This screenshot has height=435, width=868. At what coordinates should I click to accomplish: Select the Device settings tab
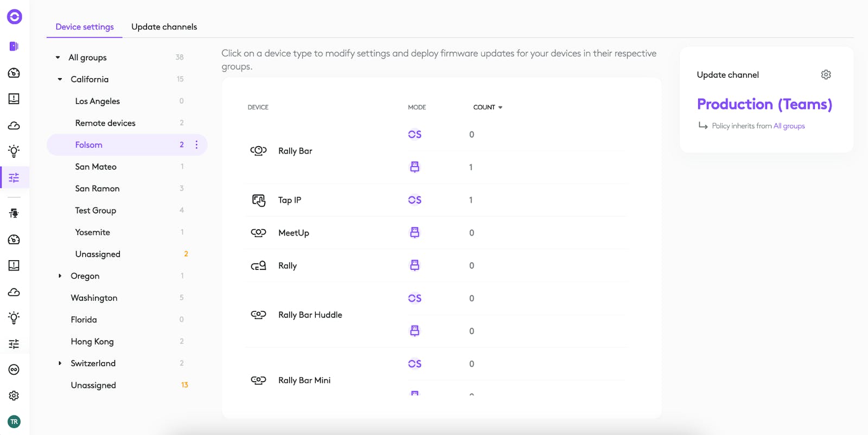[85, 27]
